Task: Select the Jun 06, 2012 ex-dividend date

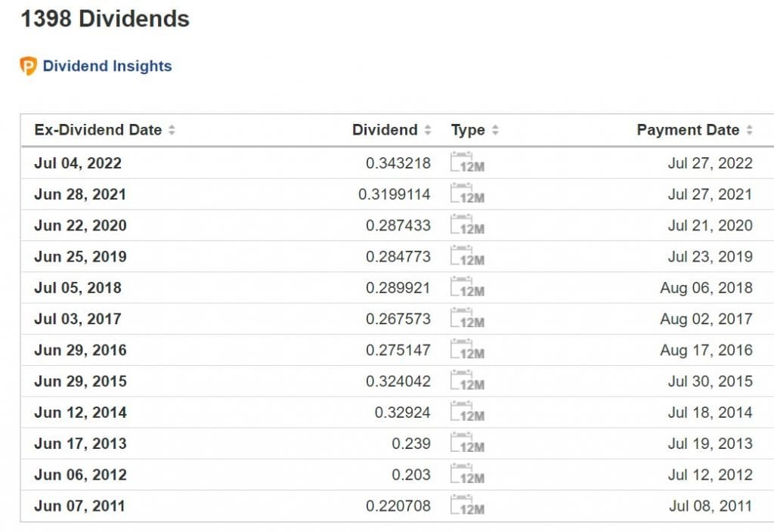Action: coord(80,475)
